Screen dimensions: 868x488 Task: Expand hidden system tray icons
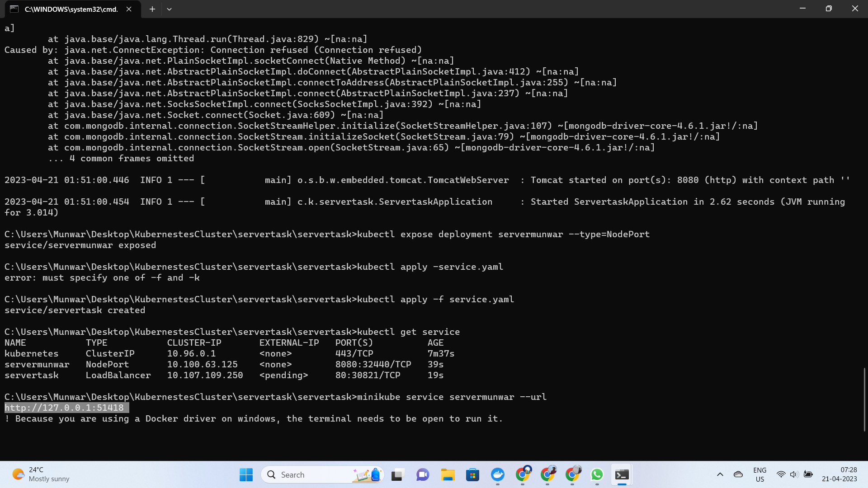[x=721, y=474]
